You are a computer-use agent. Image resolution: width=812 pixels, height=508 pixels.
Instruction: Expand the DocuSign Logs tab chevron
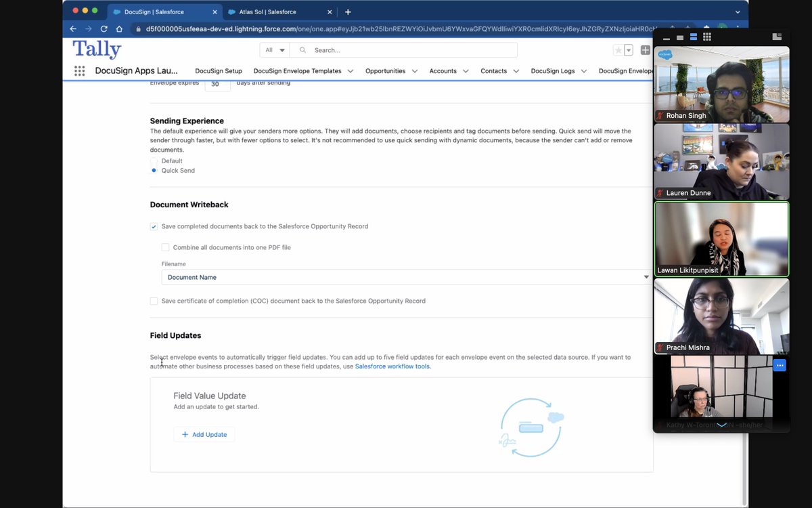[583, 71]
